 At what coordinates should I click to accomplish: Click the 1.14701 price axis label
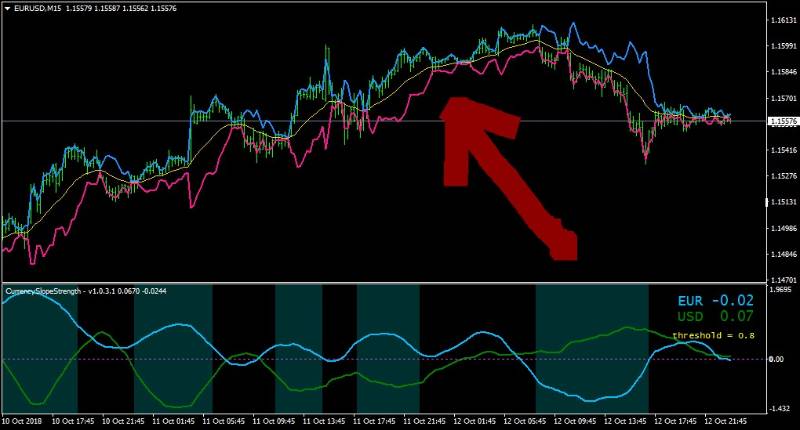[x=783, y=280]
